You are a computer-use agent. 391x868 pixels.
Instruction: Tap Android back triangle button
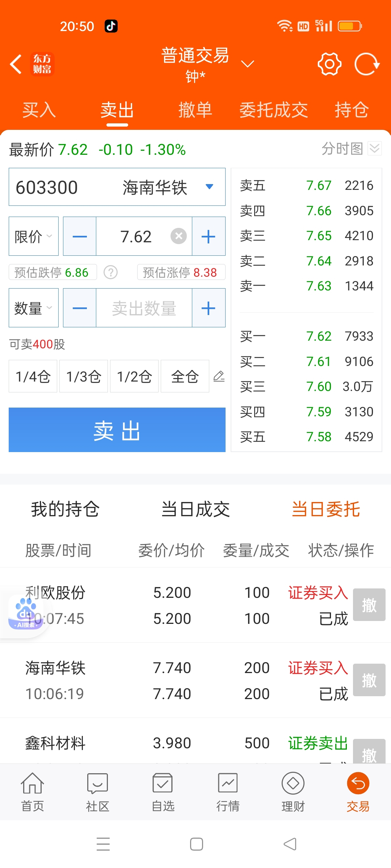[x=290, y=844]
